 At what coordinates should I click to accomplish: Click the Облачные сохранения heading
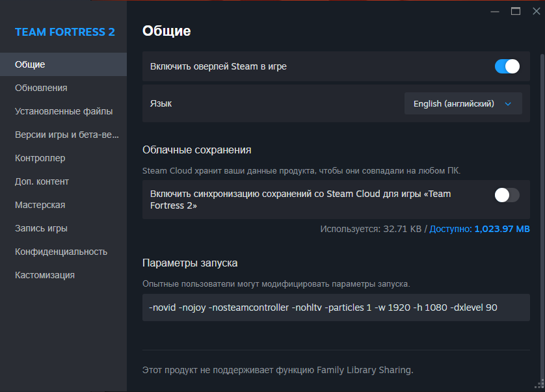196,150
